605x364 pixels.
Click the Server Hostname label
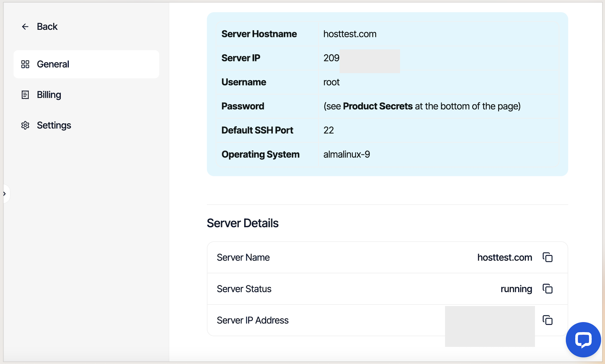[x=259, y=34]
